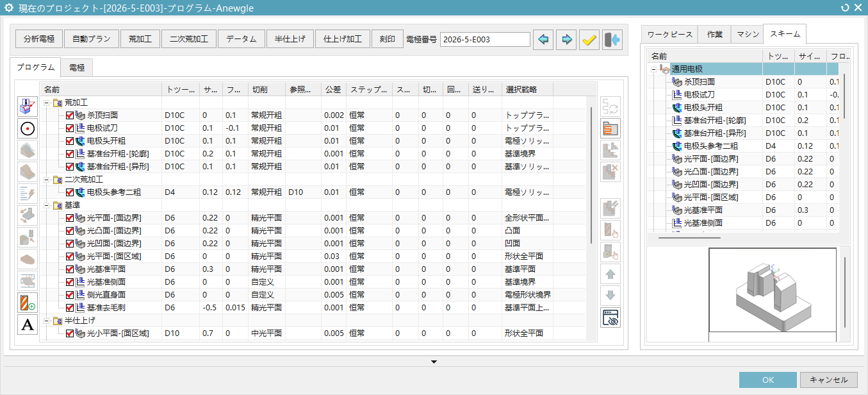
Task: Click the grayed lightning list icon
Action: pos(28,193)
